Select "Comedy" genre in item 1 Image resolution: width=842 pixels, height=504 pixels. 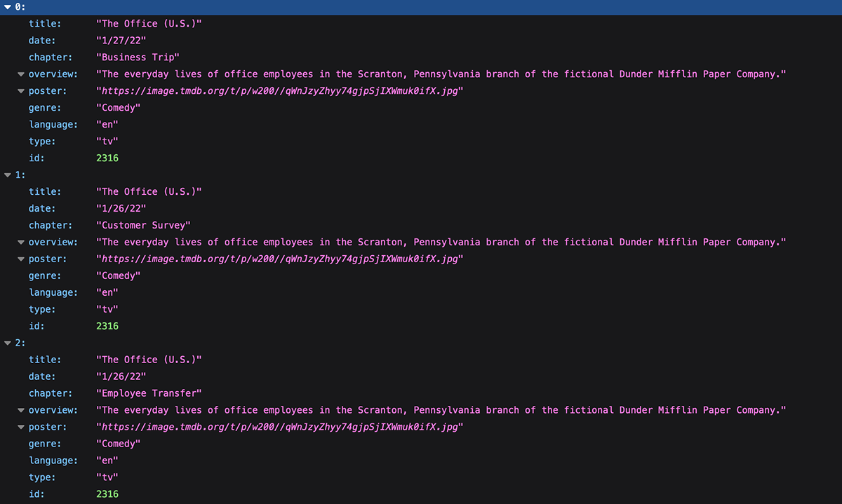118,276
